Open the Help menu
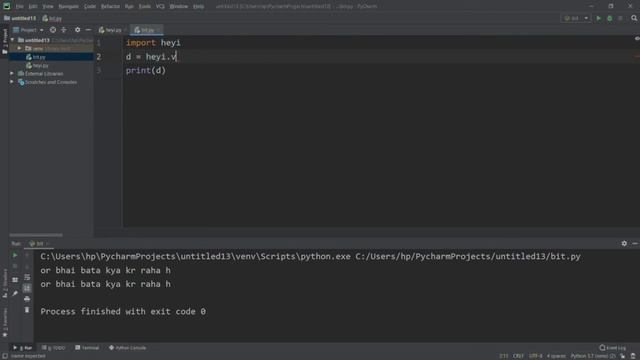The width and height of the screenshot is (640, 360). [198, 7]
